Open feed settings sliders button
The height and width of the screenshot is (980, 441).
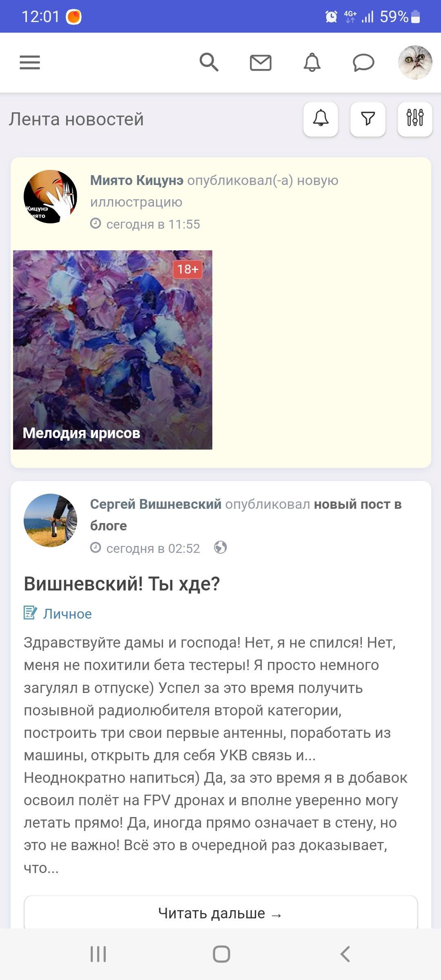(415, 119)
